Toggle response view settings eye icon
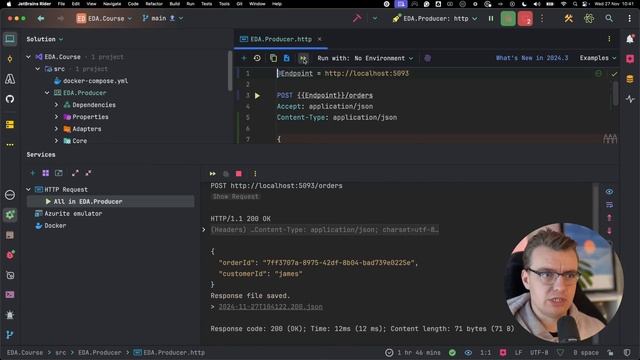 609,192
